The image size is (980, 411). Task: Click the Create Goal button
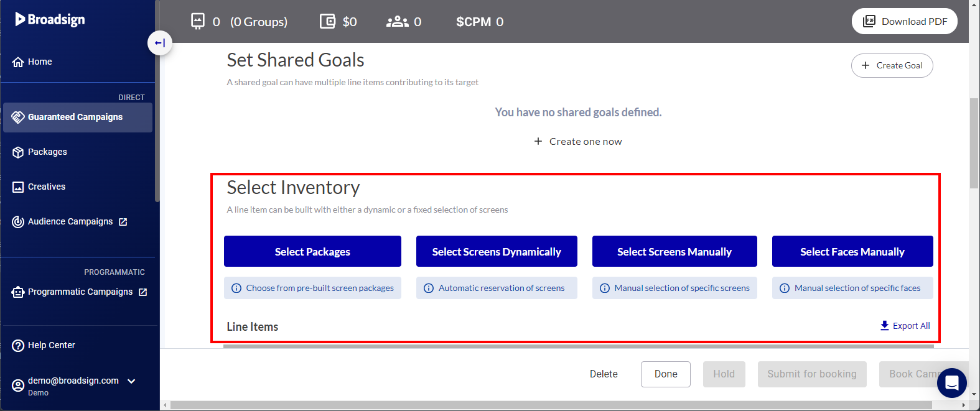[892, 65]
